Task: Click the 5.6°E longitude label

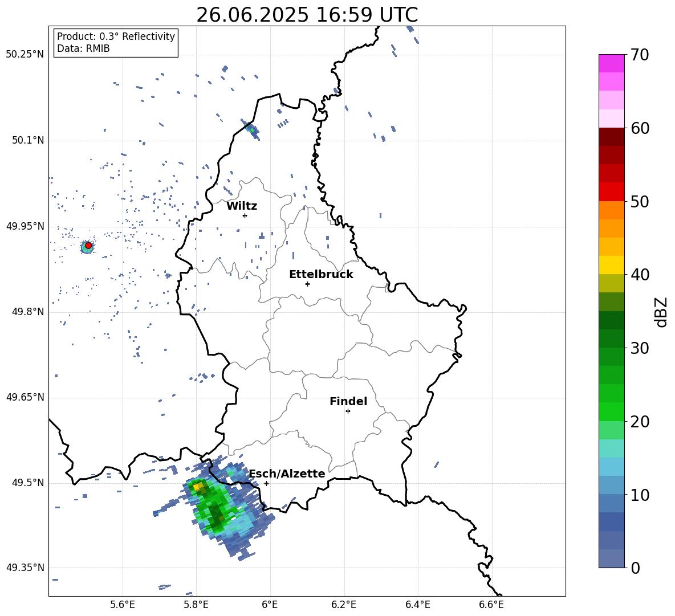Action: point(123,605)
